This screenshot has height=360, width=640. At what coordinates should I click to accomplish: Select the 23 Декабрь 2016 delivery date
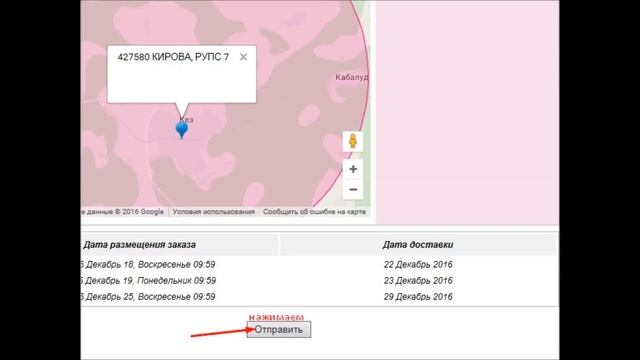tap(418, 281)
